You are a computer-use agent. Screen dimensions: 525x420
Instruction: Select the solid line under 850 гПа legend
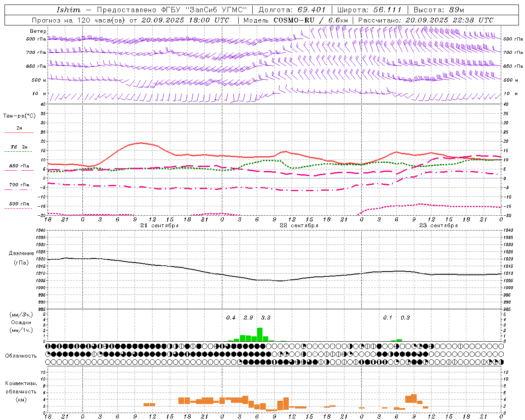click(x=19, y=171)
